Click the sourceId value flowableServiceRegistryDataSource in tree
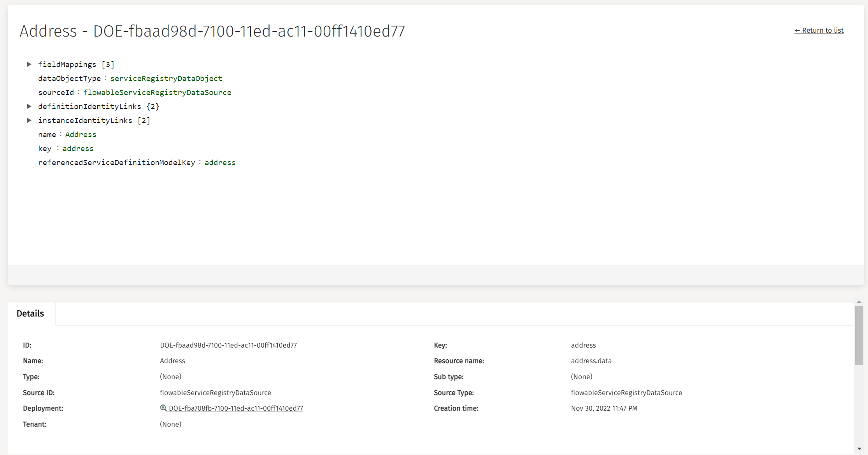868x455 pixels. click(157, 92)
